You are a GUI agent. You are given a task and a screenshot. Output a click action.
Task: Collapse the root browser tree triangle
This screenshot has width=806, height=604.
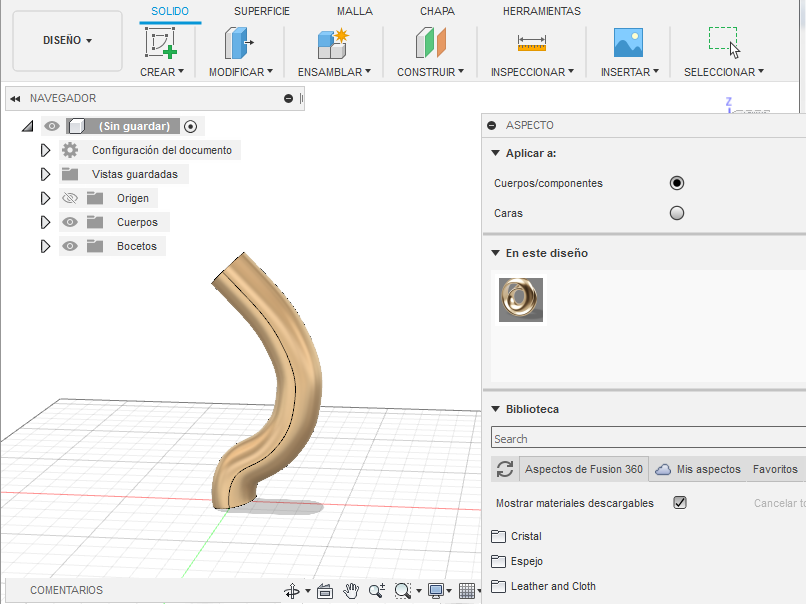(x=27, y=126)
